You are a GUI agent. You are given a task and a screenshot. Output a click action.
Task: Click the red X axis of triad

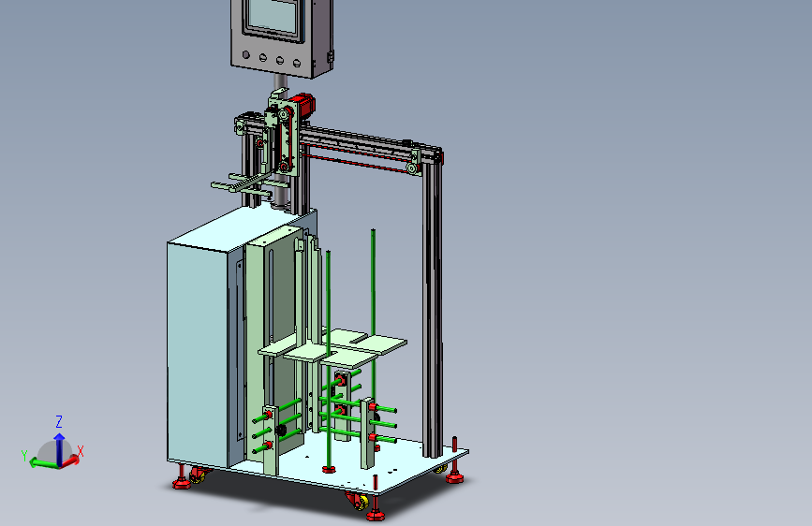(72, 460)
